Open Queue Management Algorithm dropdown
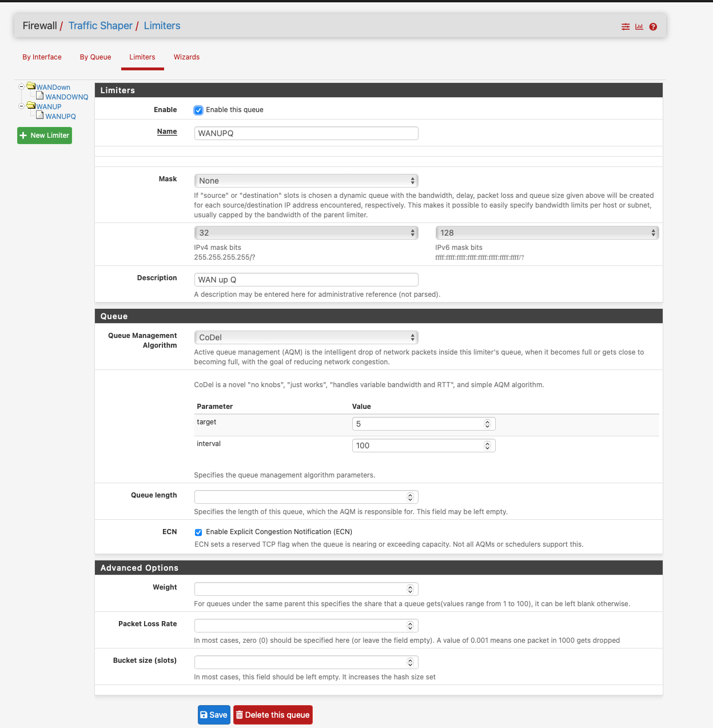This screenshot has width=713, height=728. [306, 337]
